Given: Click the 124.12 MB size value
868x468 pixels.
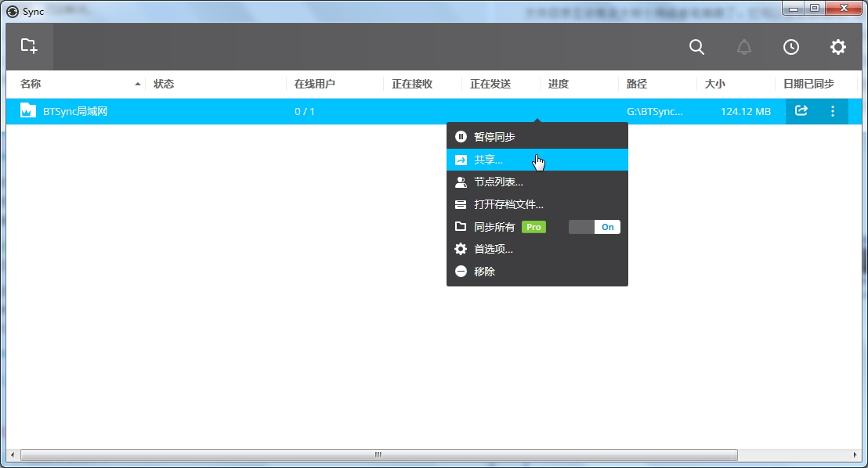Looking at the screenshot, I should click(746, 111).
